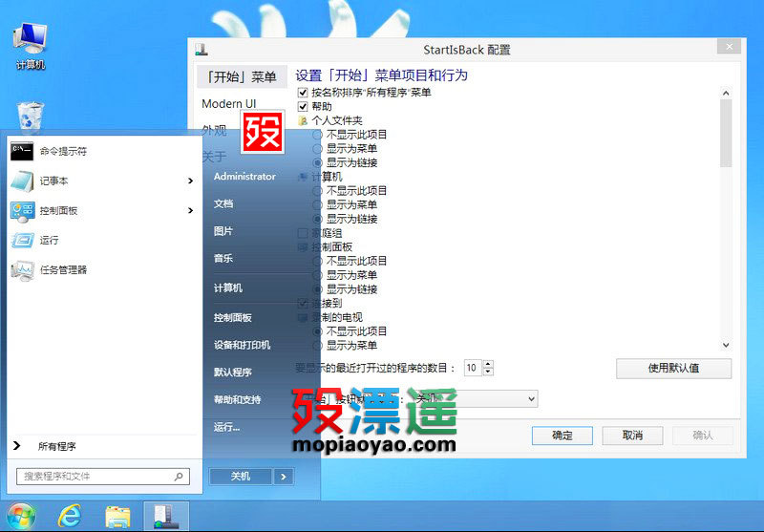Select 显示为菜单 under 控制面板 setting
The image size is (764, 532).
click(x=317, y=275)
